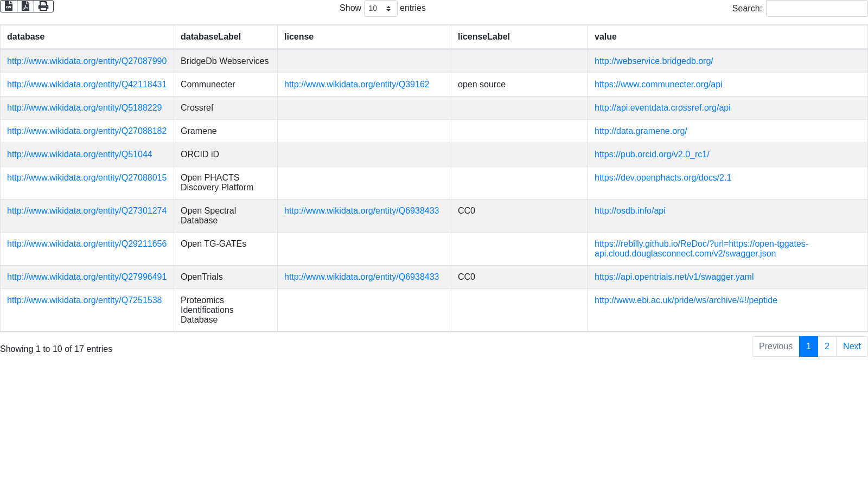This screenshot has height=488, width=868.
Task: Open license link Q39162 for Communecter
Action: tap(356, 85)
